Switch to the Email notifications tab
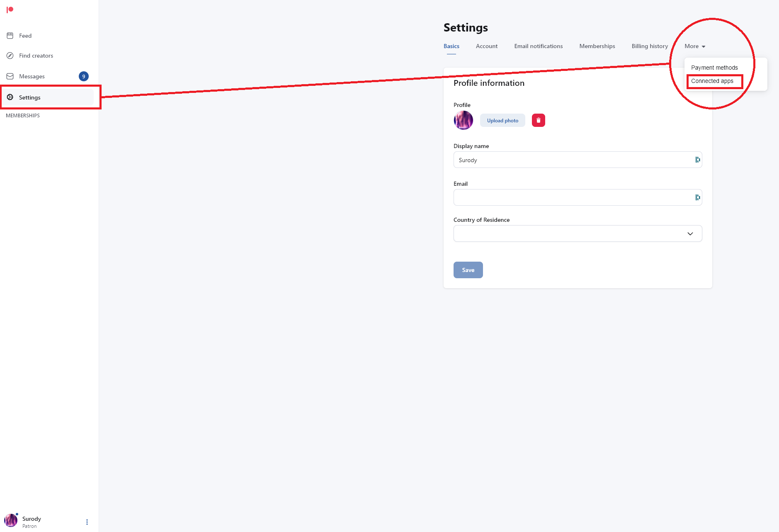The width and height of the screenshot is (779, 532). click(539, 46)
